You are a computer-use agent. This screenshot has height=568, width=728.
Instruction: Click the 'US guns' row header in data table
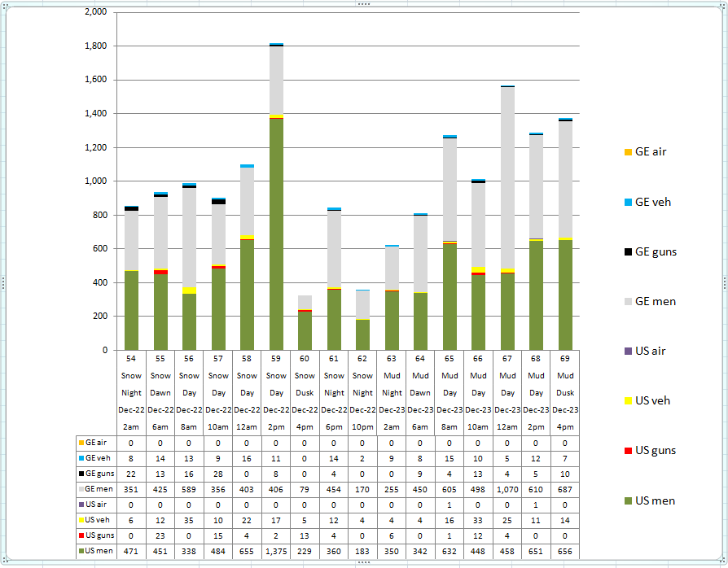pyautogui.click(x=97, y=535)
